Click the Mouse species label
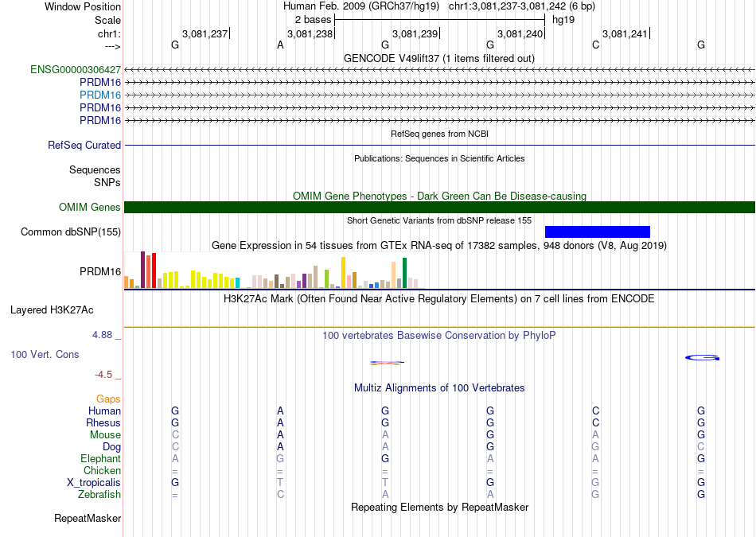This screenshot has height=537, width=756. [105, 435]
